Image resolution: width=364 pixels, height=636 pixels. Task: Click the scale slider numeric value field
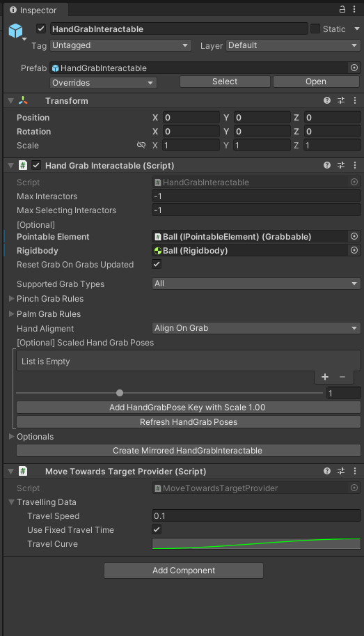tap(344, 393)
